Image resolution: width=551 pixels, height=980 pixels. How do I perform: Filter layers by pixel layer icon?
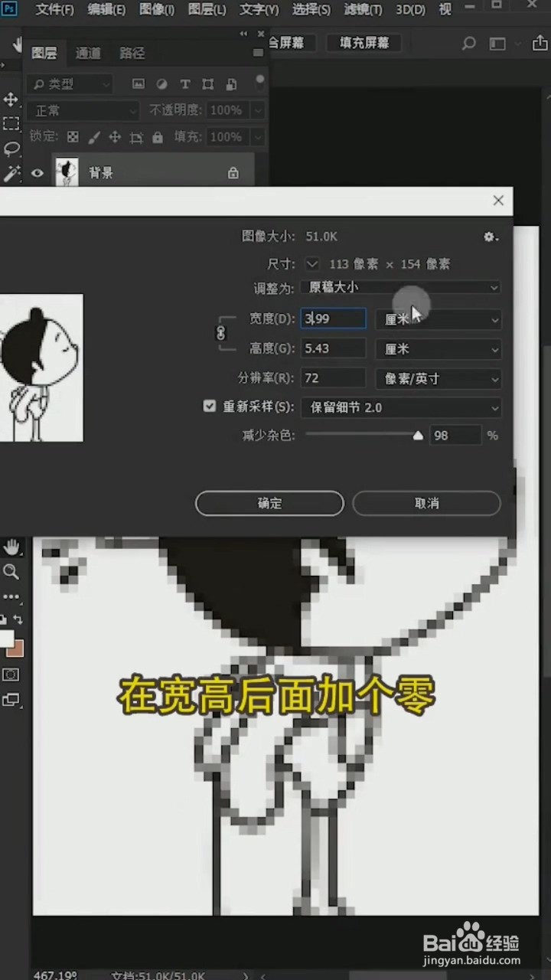[139, 84]
